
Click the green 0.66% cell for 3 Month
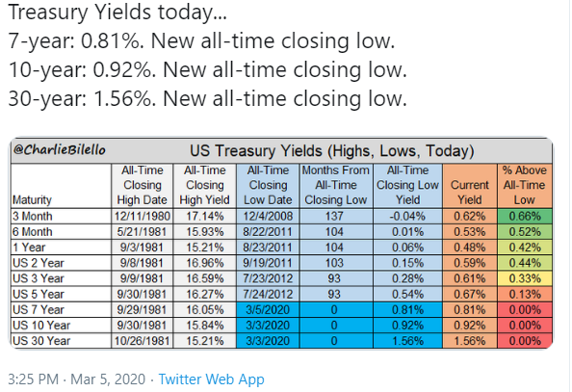[525, 216]
